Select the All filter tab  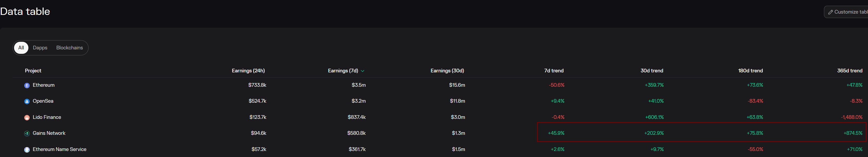[x=21, y=48]
